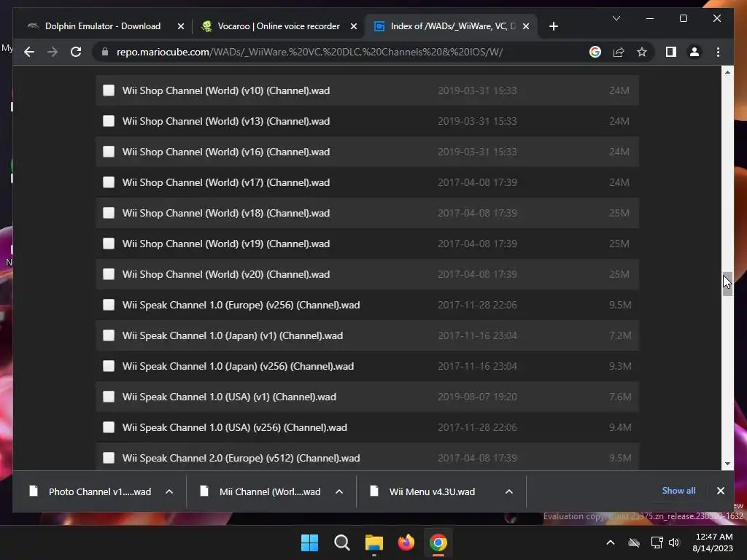
Task: Expand options for Photo Channel download
Action: pos(169,491)
